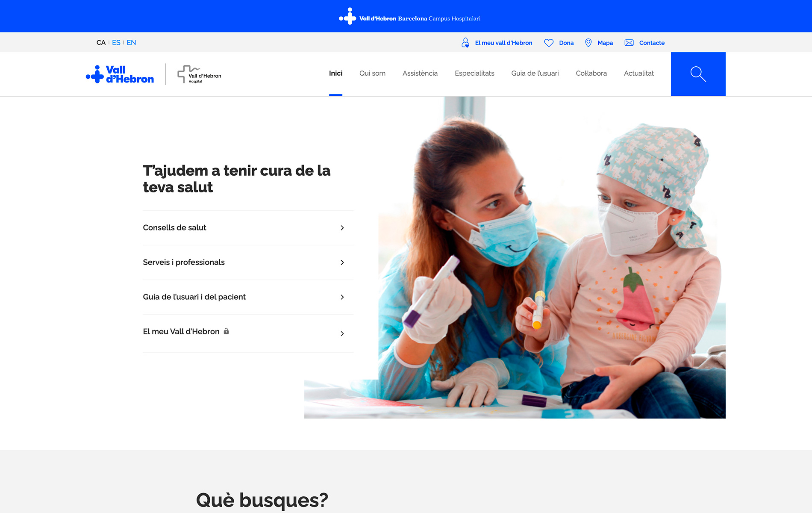Switch language to ES
The image size is (812, 513).
(116, 43)
